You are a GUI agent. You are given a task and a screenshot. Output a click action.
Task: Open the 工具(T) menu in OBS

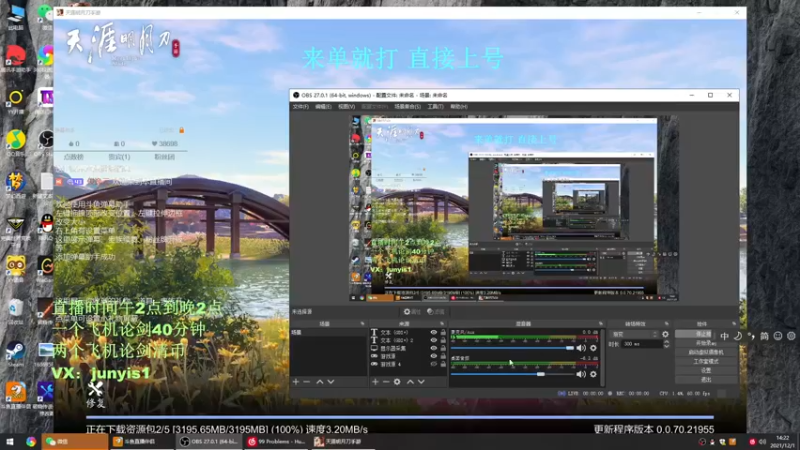point(435,107)
